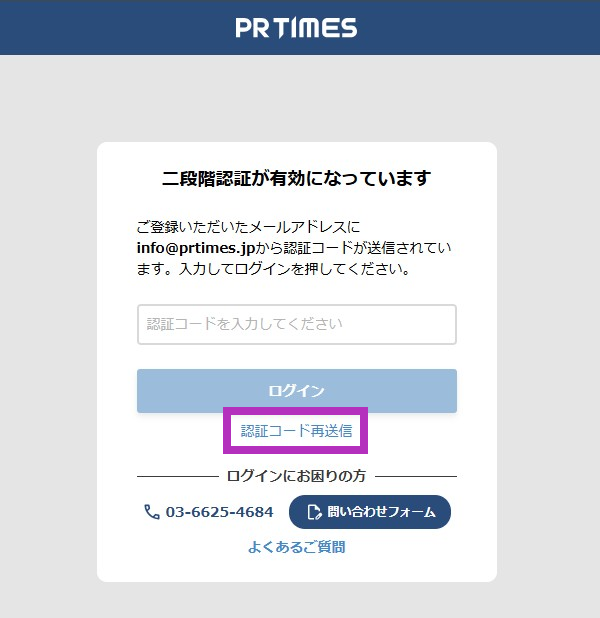Click the telephone handset icon
Viewport: 600px width, 618px height.
pos(152,512)
